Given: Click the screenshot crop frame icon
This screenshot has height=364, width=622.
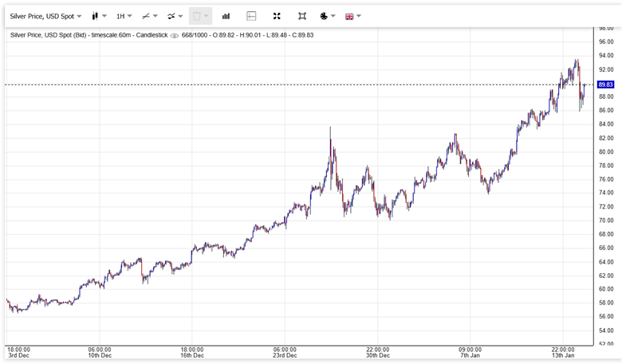Looking at the screenshot, I should pos(302,16).
